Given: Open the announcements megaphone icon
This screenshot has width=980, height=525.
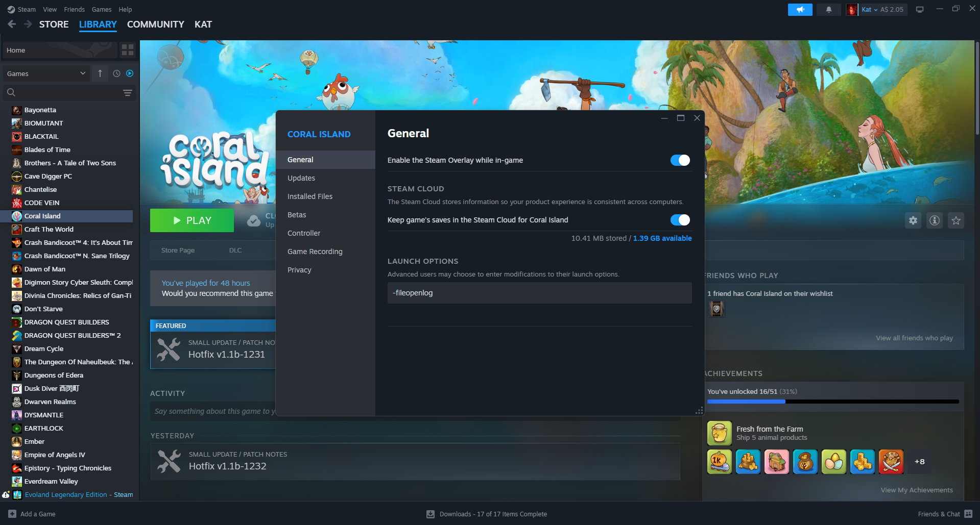Looking at the screenshot, I should pos(800,9).
